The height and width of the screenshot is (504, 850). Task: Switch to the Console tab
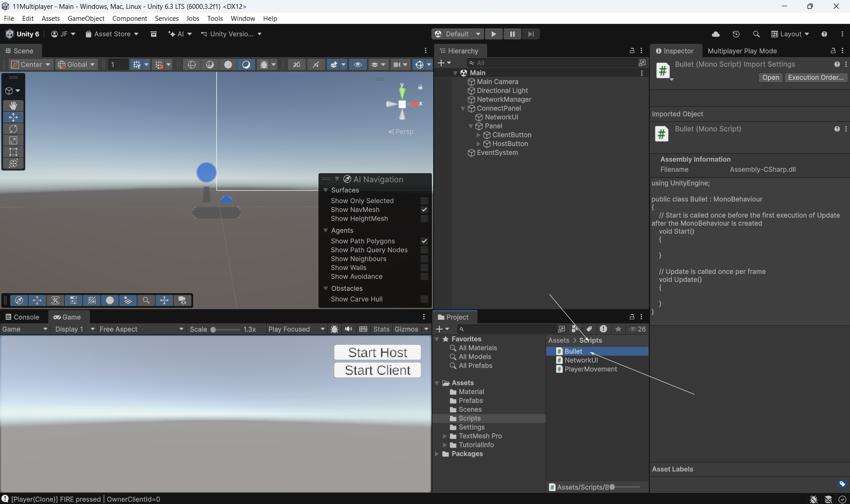[x=22, y=317]
